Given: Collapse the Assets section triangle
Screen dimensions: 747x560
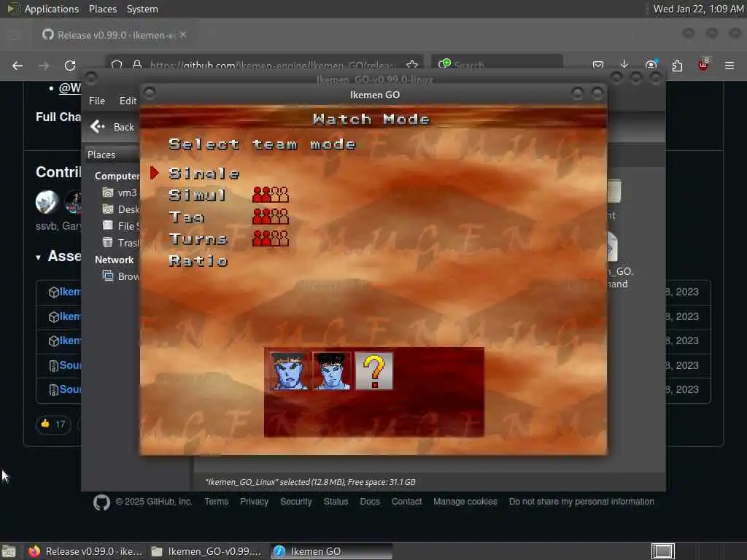Looking at the screenshot, I should (39, 257).
